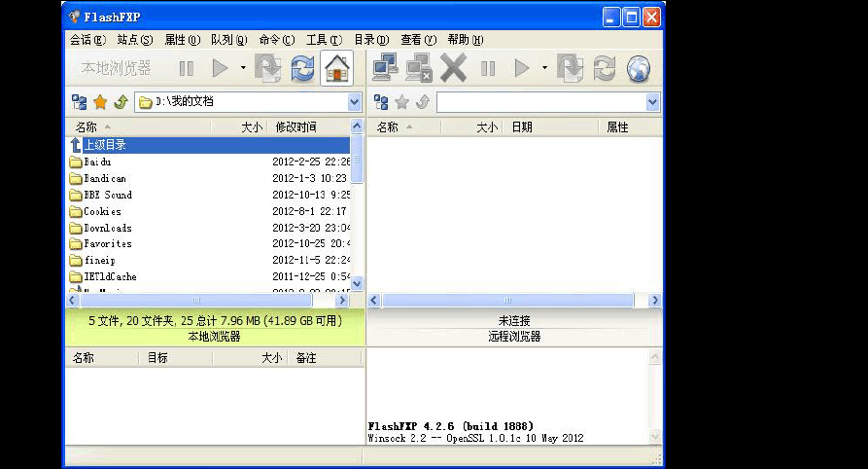Click queue panel 备注 column header
This screenshot has width=868, height=469.
click(x=326, y=358)
